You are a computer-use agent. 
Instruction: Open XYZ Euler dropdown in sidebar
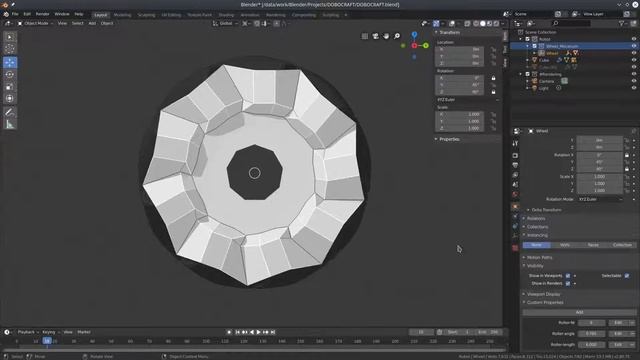pyautogui.click(x=468, y=100)
